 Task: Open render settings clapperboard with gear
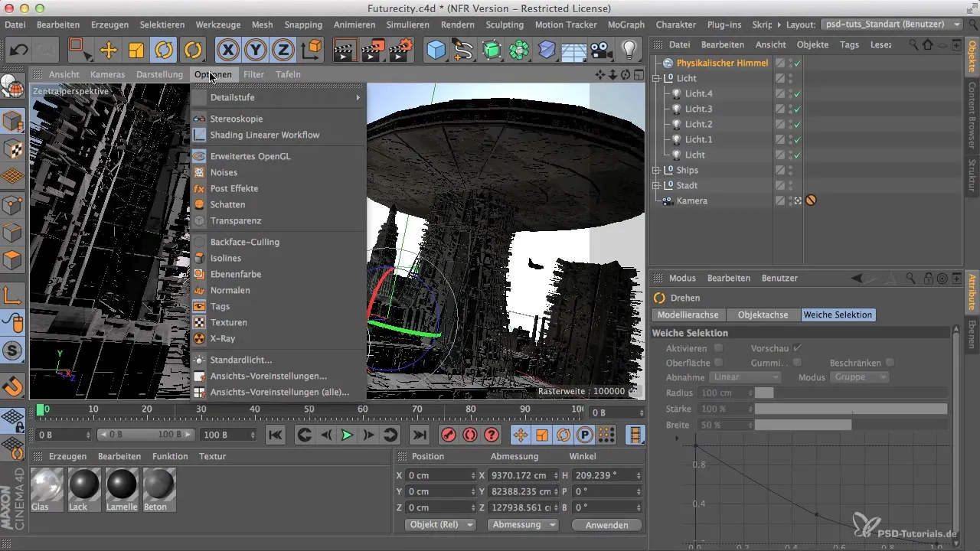tap(402, 51)
